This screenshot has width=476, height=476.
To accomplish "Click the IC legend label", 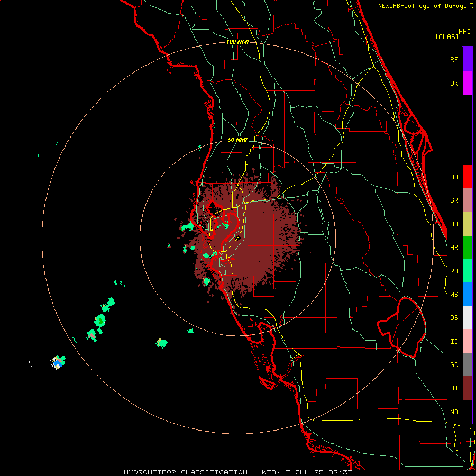I will click(454, 342).
